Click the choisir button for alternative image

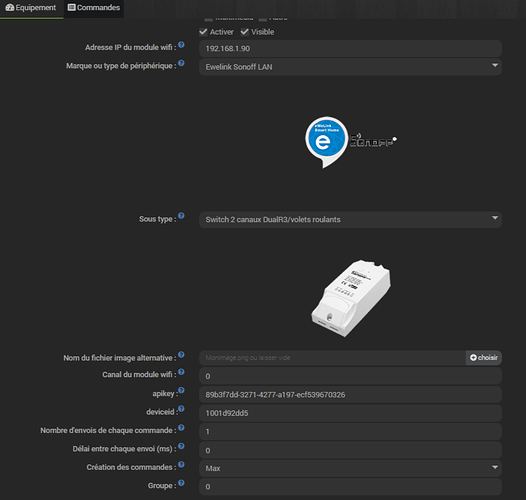(484, 358)
